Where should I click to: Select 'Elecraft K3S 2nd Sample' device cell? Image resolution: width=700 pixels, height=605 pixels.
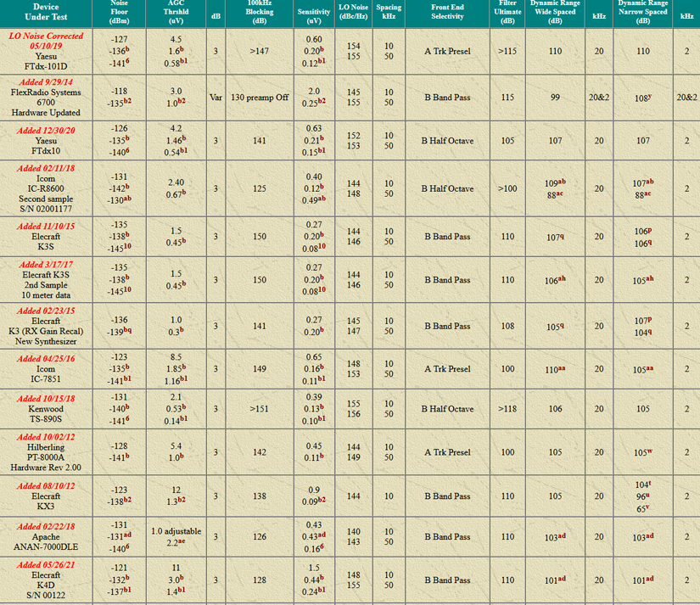coord(46,280)
